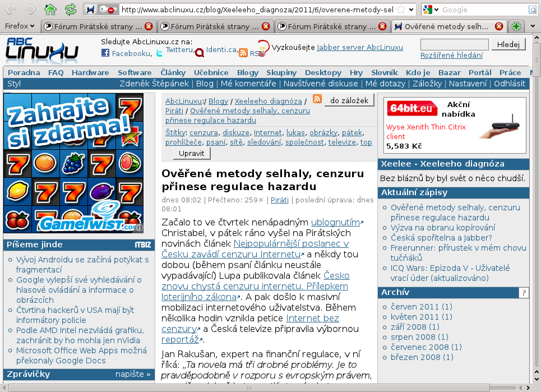Image resolution: width=541 pixels, height=392 pixels.
Task: Click the site favicon in the address bar
Action: (x=90, y=10)
